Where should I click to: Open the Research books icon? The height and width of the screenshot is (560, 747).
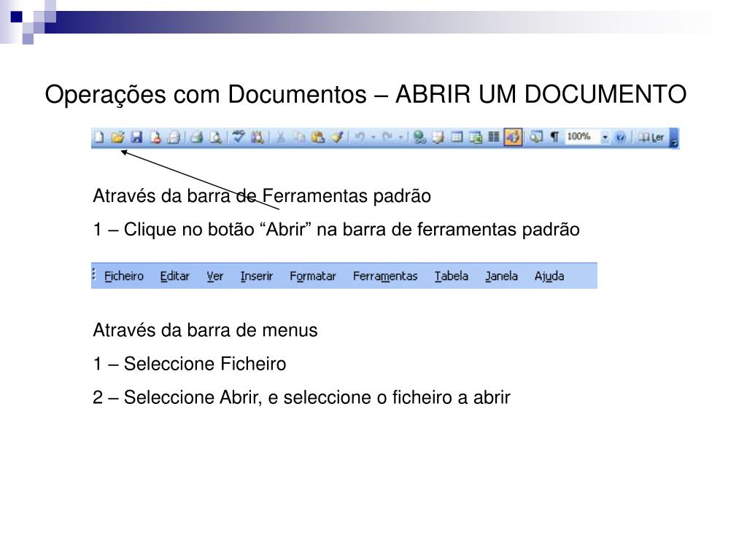[258, 137]
